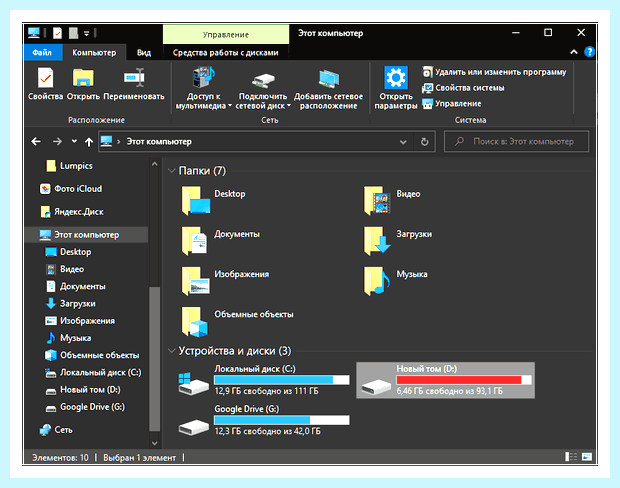Open Properties icon in ribbon

coord(45,78)
